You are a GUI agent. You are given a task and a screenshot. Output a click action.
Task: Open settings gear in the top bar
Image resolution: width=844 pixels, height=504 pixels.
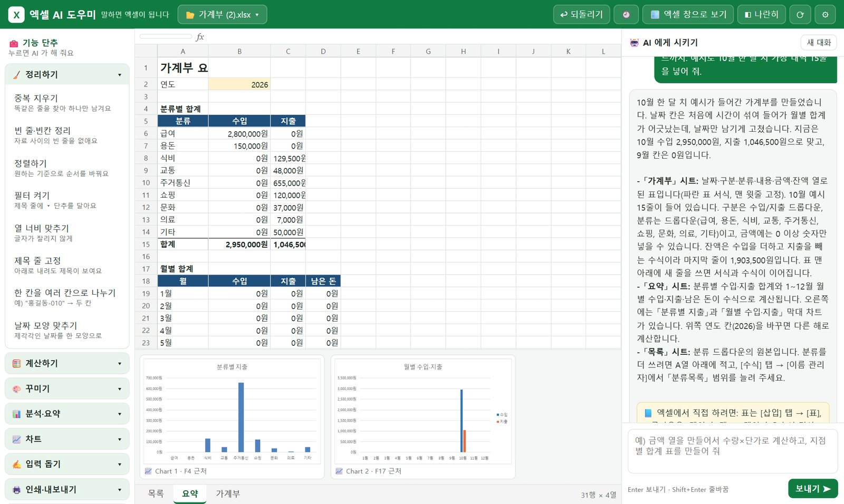[825, 15]
